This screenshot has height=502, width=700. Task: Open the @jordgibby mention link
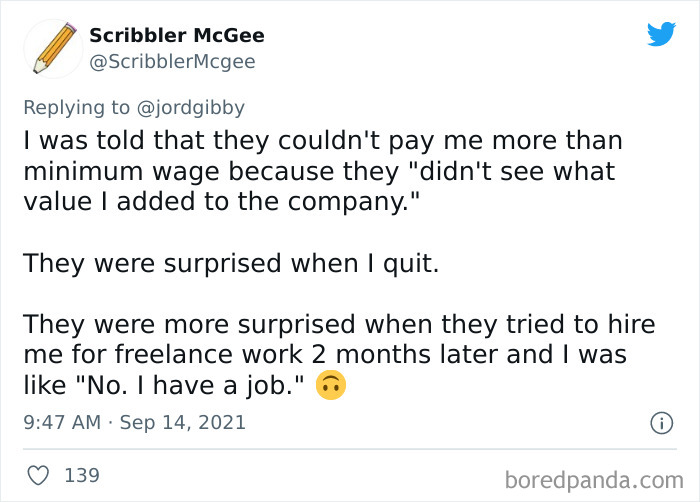tap(193, 106)
